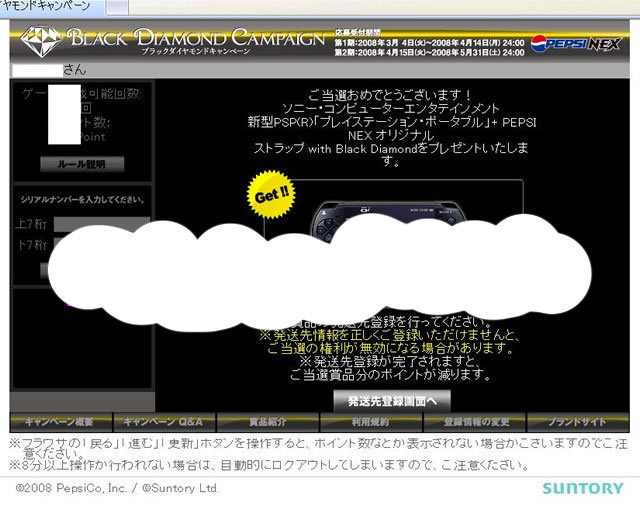Click the ご当選おめでとうございます！ text
The height and width of the screenshot is (510, 640).
390,95
